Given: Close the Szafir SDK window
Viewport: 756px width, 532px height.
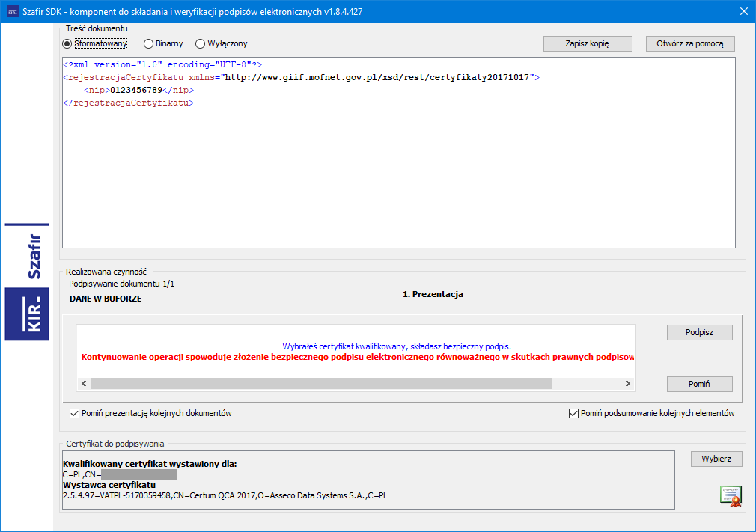Looking at the screenshot, I should click(x=743, y=11).
